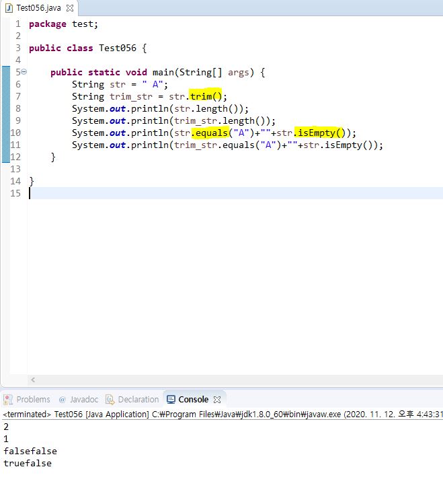443x504 pixels.
Task: Open the Problems view tab
Action: (27, 399)
